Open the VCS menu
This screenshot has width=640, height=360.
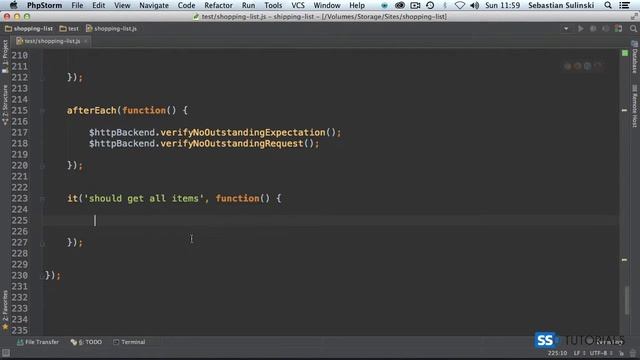pos(298,5)
